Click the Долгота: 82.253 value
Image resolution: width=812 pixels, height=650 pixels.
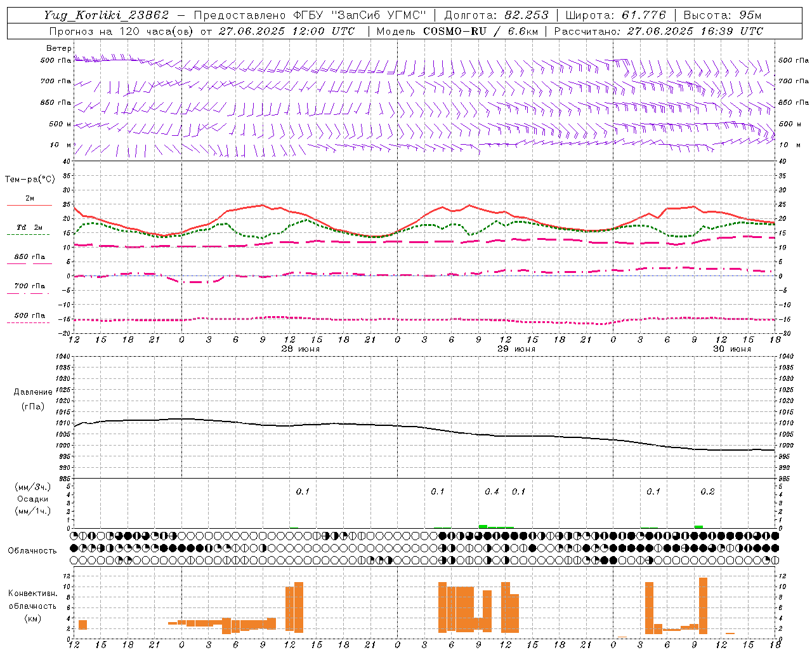point(497,15)
